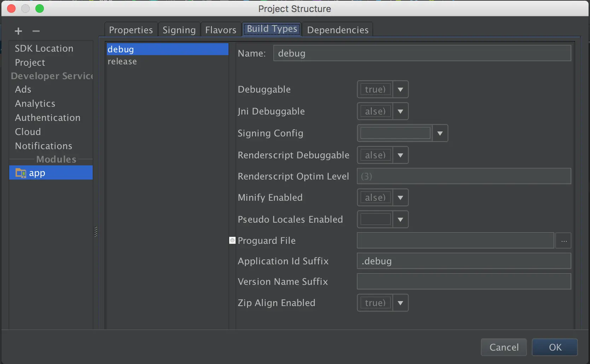Expand the Signing Config combo box
This screenshot has width=590, height=364.
coord(440,133)
